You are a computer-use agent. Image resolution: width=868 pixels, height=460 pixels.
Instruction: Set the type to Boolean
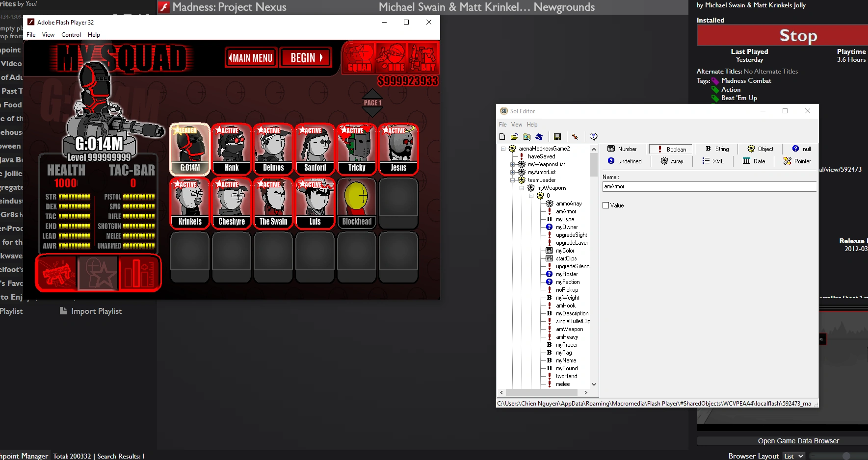(x=671, y=149)
